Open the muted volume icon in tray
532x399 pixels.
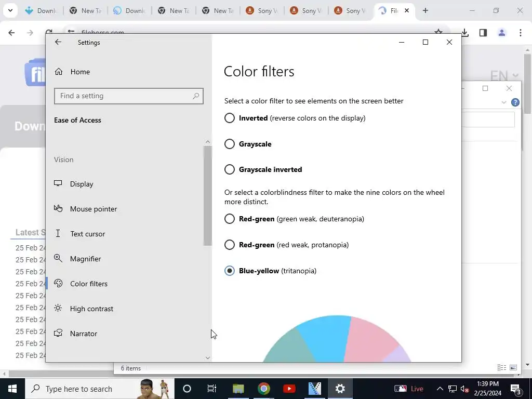[x=465, y=389]
